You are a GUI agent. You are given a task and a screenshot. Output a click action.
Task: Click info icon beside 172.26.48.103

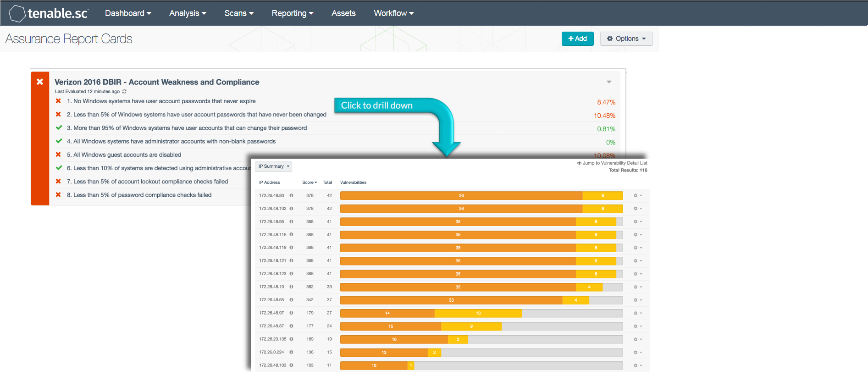(291, 365)
